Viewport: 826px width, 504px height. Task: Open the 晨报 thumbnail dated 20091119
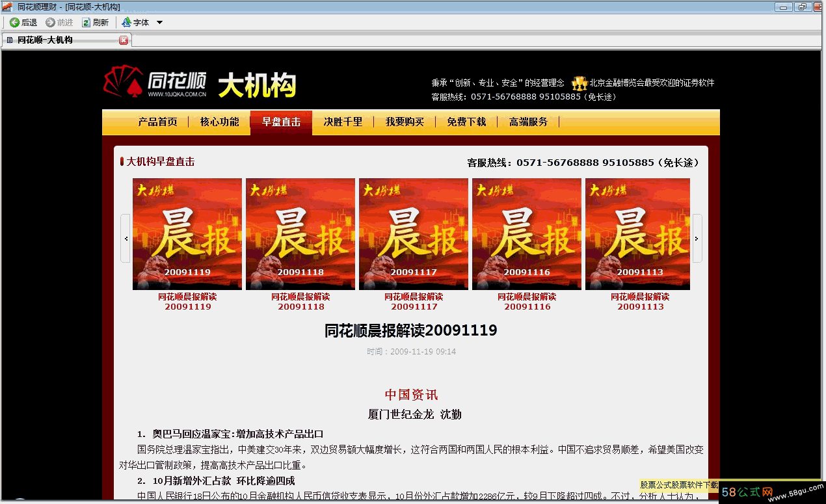[x=187, y=234]
